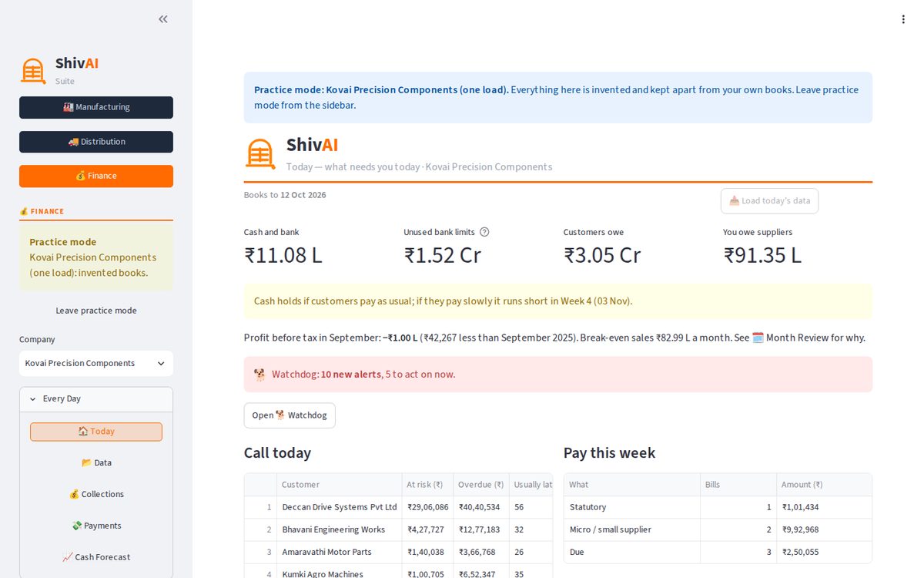This screenshot has width=924, height=578.
Task: Collapse the Every Day section
Action: click(x=96, y=399)
